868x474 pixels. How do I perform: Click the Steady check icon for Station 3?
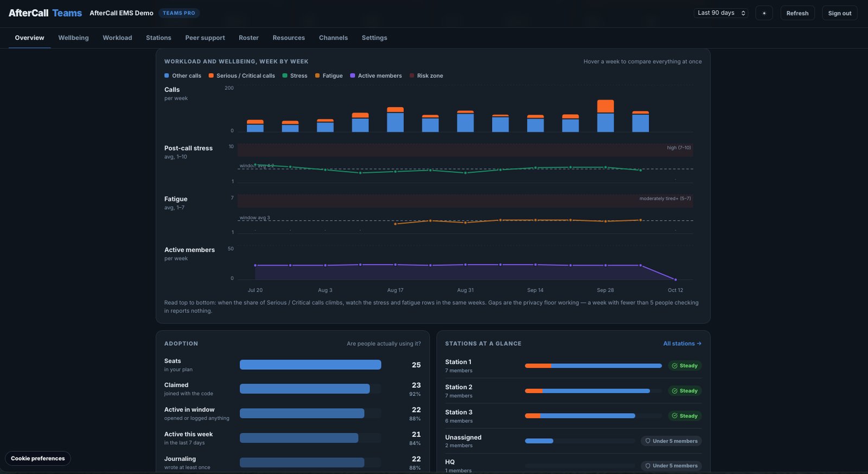coord(674,416)
